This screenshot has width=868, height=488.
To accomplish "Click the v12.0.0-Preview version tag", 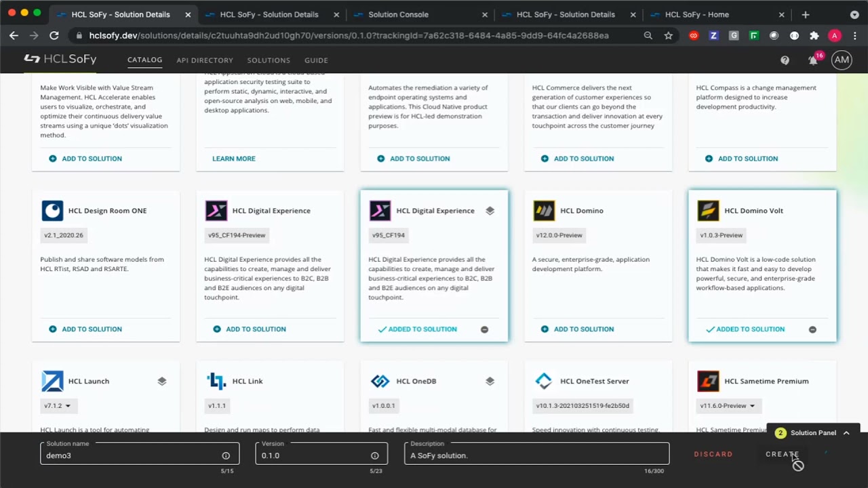I will (x=559, y=235).
